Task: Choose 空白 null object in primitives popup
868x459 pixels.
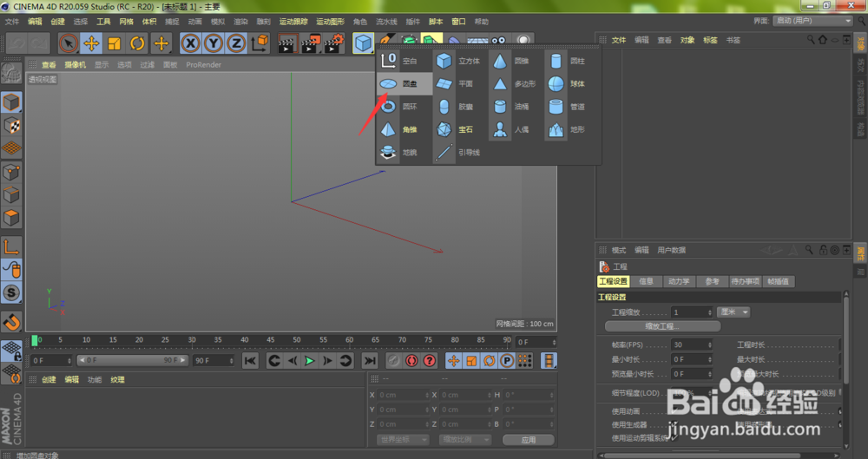Action: tap(404, 61)
